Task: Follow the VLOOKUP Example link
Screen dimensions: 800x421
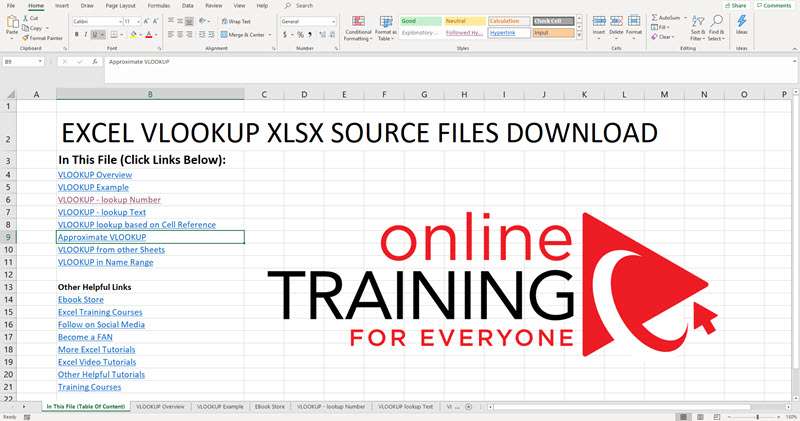Action: click(x=93, y=187)
